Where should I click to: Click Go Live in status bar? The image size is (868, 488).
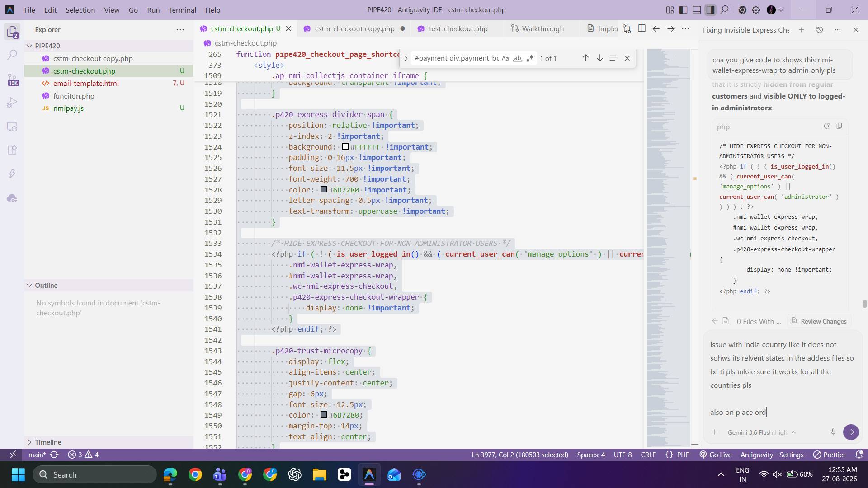pos(715,455)
